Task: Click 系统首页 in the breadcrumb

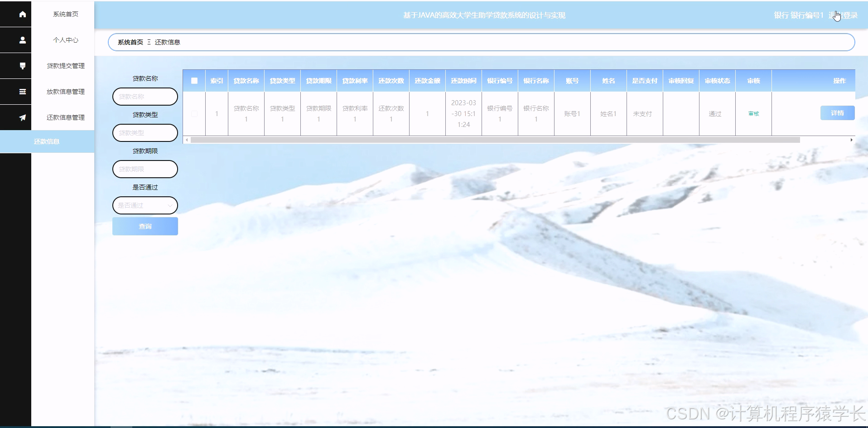Action: 130,42
